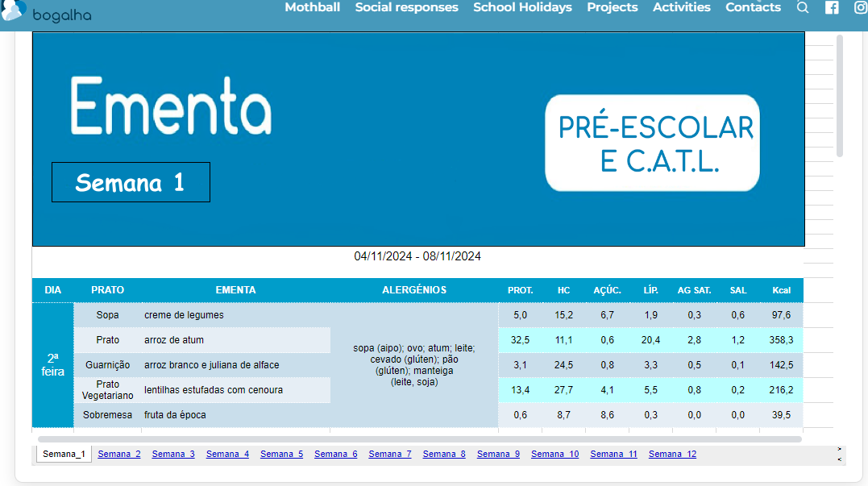Open the Contacts page

(753, 7)
